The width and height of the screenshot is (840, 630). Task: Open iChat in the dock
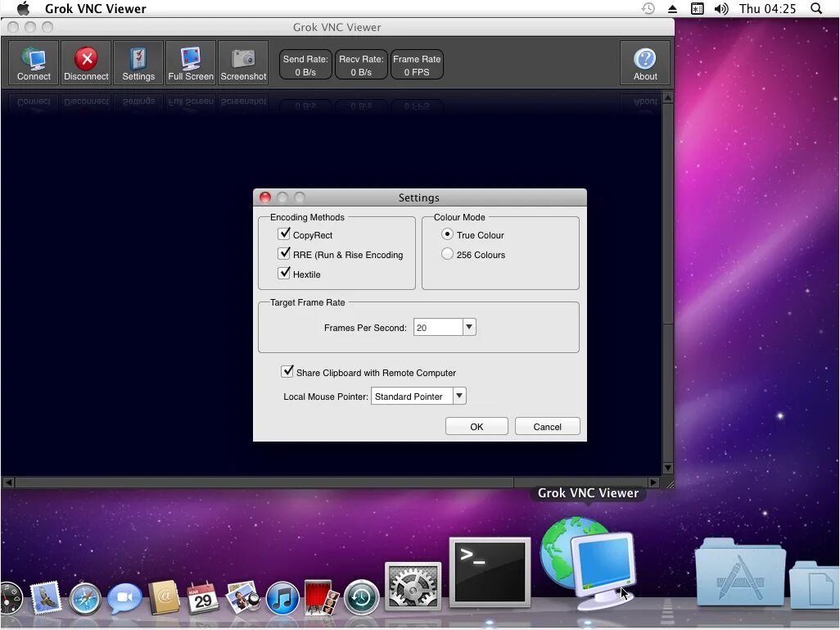(x=124, y=598)
